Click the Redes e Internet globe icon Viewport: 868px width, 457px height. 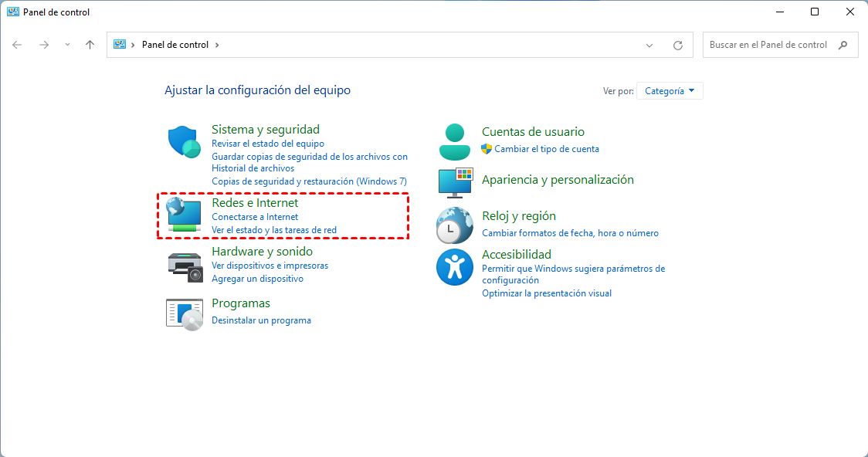tap(183, 215)
